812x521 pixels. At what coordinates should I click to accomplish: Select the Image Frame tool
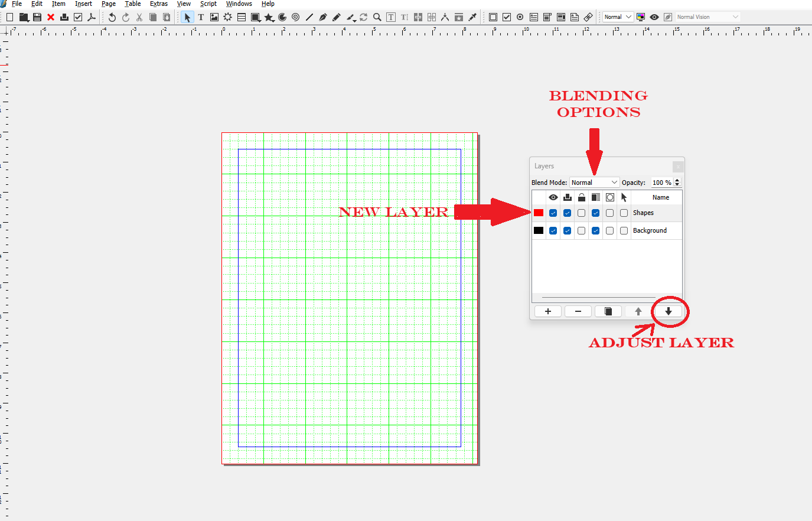[214, 17]
